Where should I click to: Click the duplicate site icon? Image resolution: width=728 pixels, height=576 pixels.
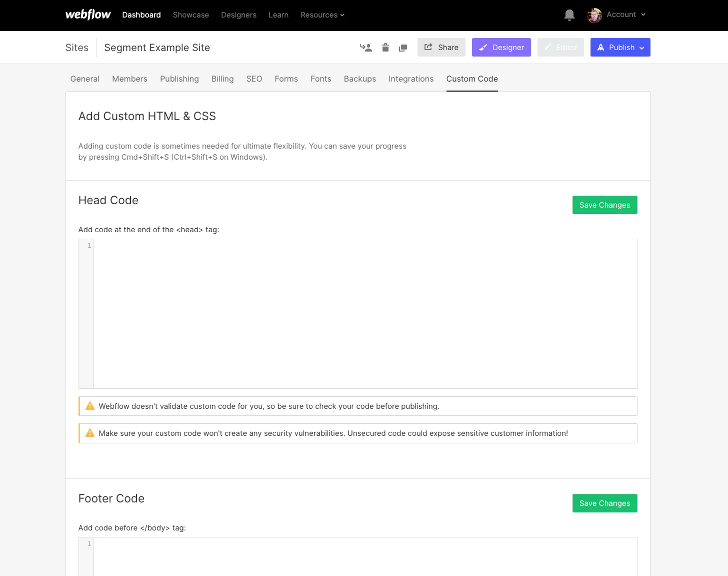pos(403,48)
